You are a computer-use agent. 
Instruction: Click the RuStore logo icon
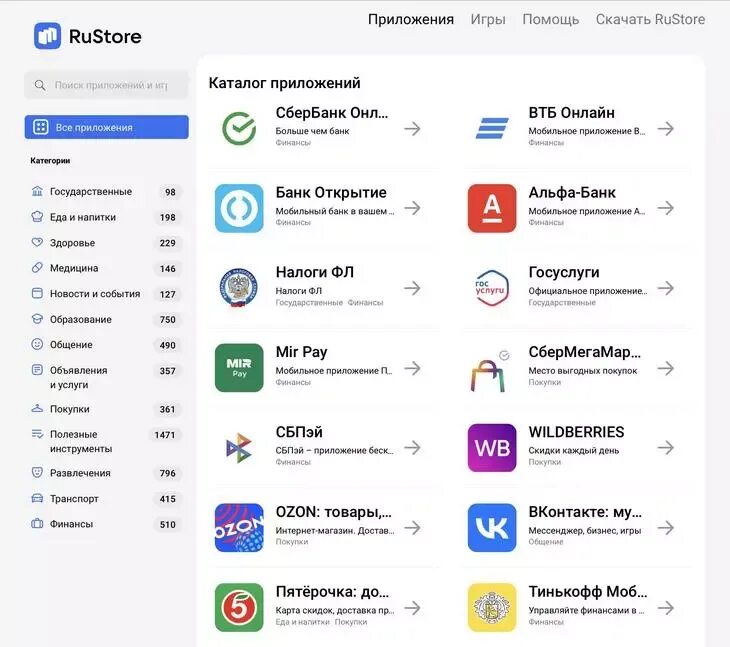47,36
